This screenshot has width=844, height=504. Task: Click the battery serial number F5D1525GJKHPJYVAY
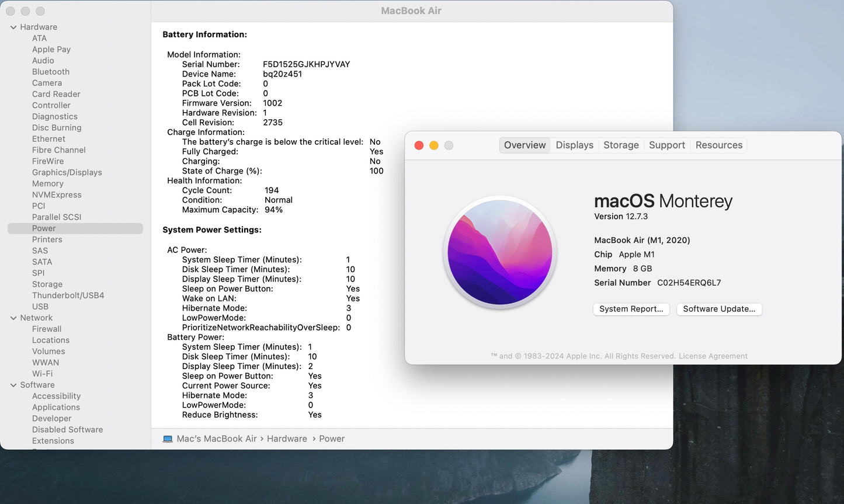(x=307, y=64)
